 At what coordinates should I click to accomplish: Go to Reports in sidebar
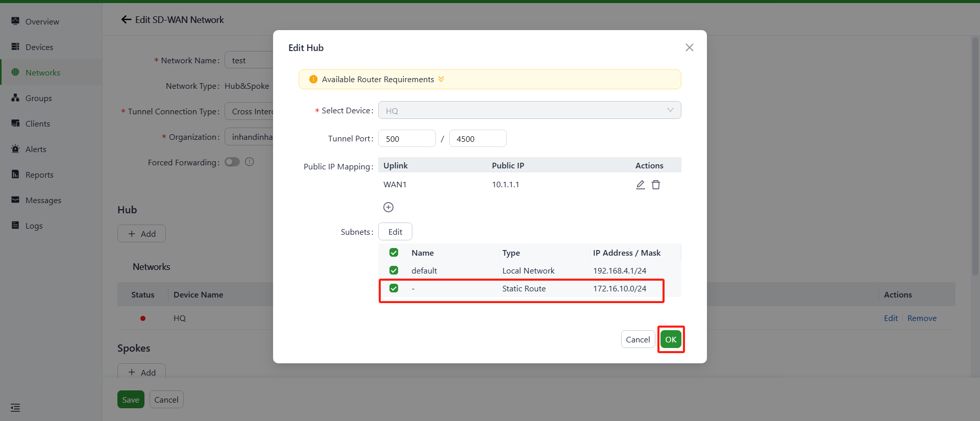click(39, 175)
